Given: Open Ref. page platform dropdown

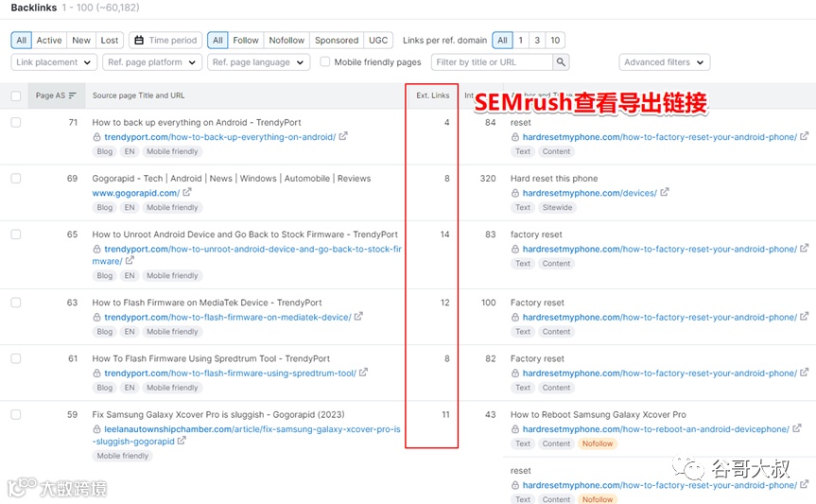Looking at the screenshot, I should pyautogui.click(x=152, y=62).
